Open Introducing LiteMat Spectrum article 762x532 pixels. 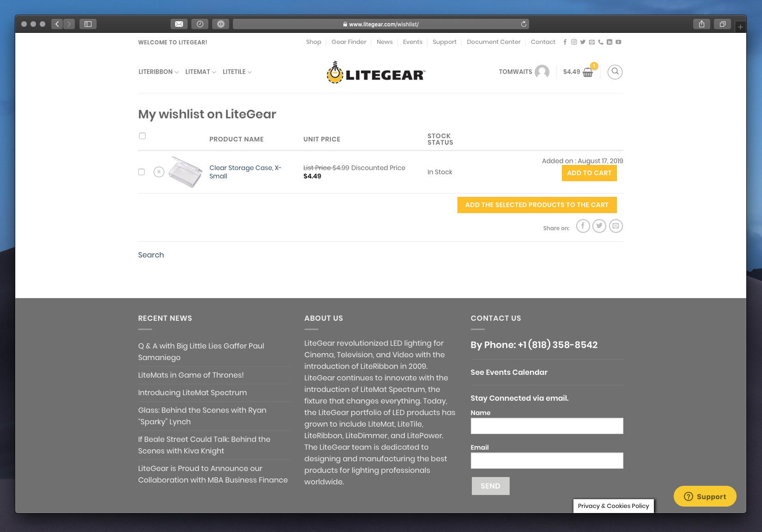pos(192,393)
